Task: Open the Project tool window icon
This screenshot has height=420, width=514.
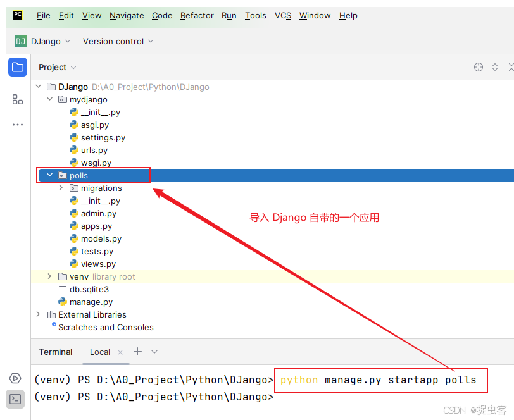Action: 18,67
